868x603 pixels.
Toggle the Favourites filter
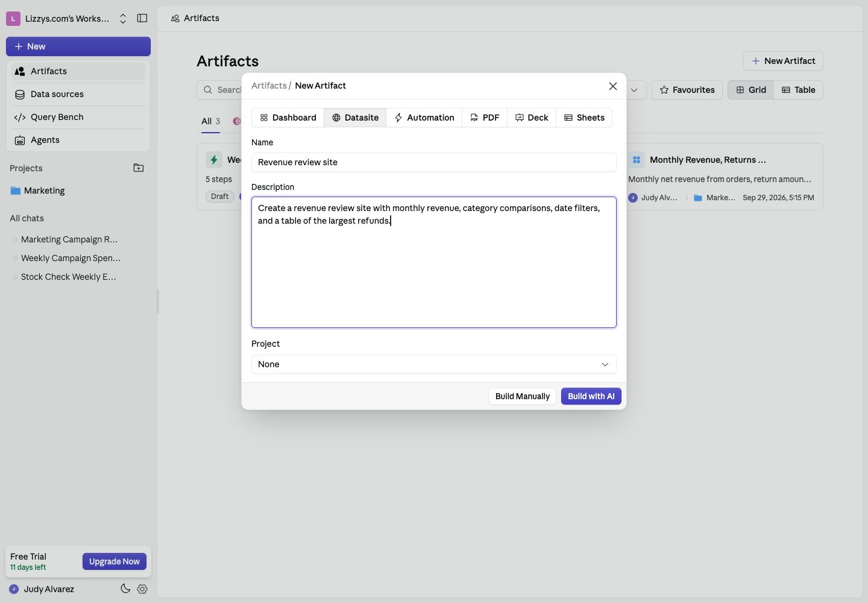pos(687,90)
